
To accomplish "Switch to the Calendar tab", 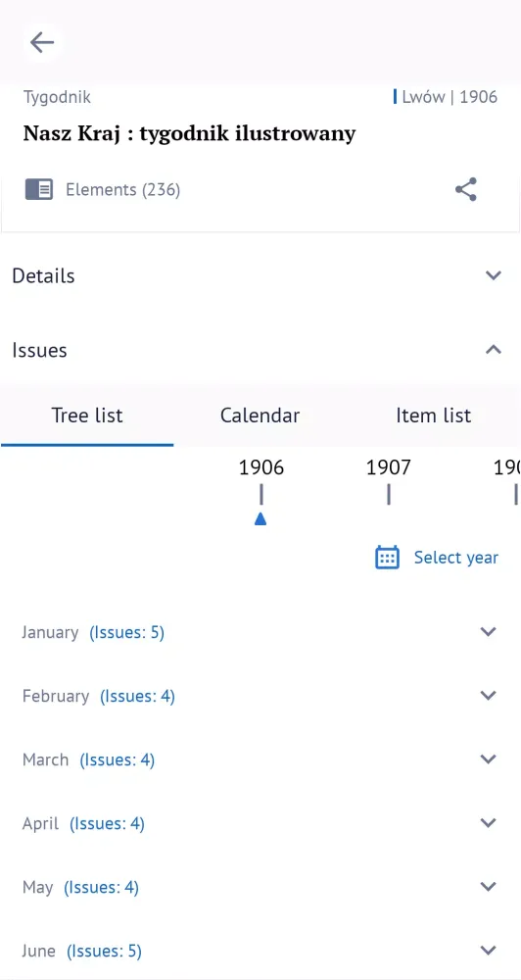I will (x=260, y=416).
